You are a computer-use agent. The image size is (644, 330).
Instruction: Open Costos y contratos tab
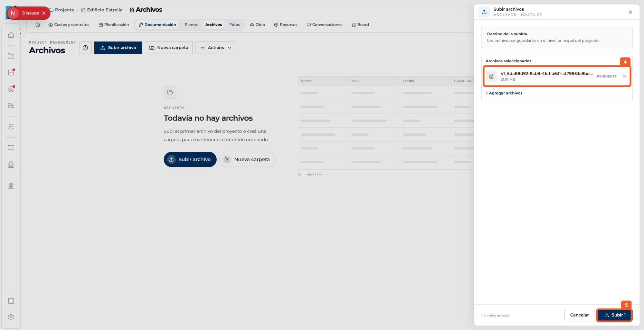[x=69, y=25]
